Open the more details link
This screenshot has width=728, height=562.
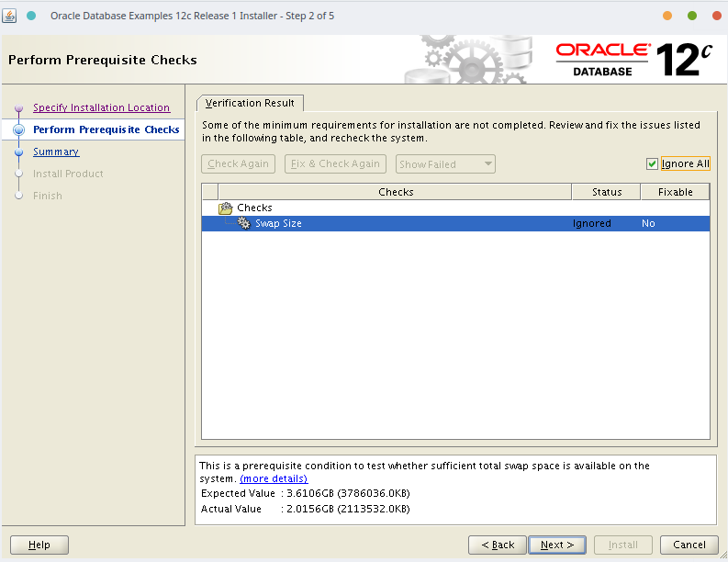click(274, 478)
